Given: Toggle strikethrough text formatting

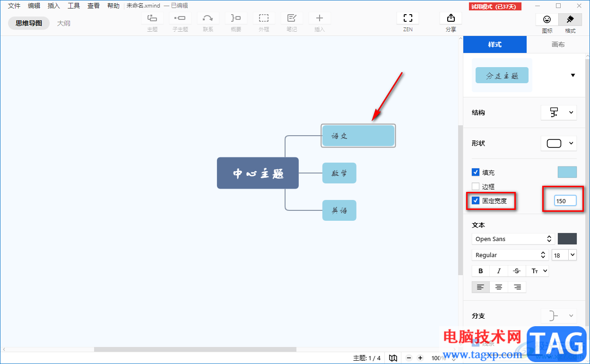Looking at the screenshot, I should pyautogui.click(x=517, y=271).
